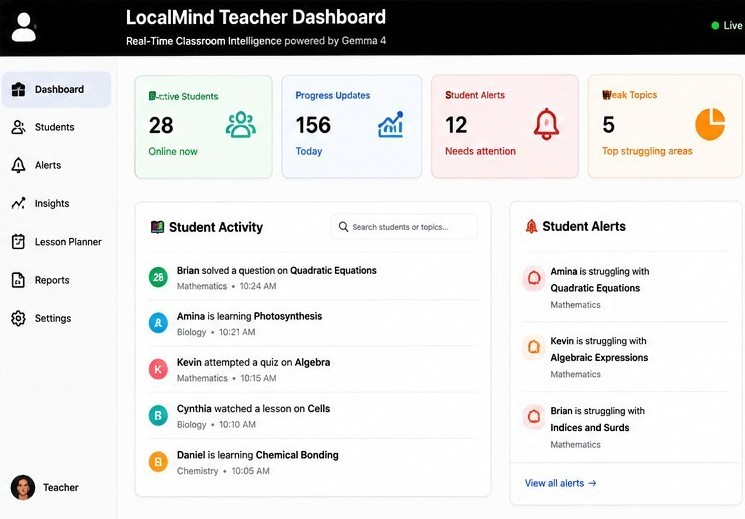Image resolution: width=745 pixels, height=519 pixels.
Task: Click Top struggling areas label
Action: 647,151
